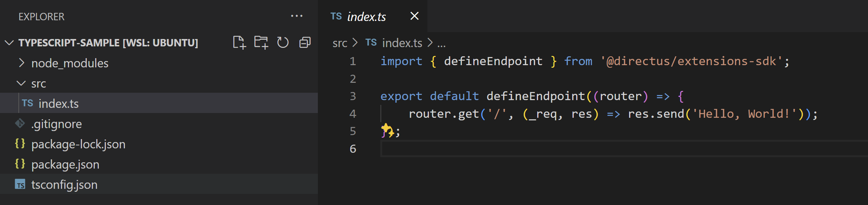Click the New File icon in Explorer

[239, 43]
